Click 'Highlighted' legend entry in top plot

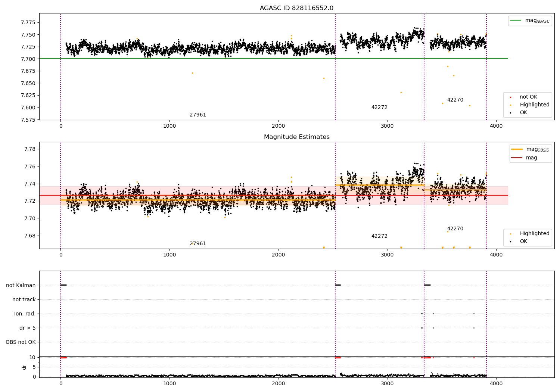tap(534, 105)
